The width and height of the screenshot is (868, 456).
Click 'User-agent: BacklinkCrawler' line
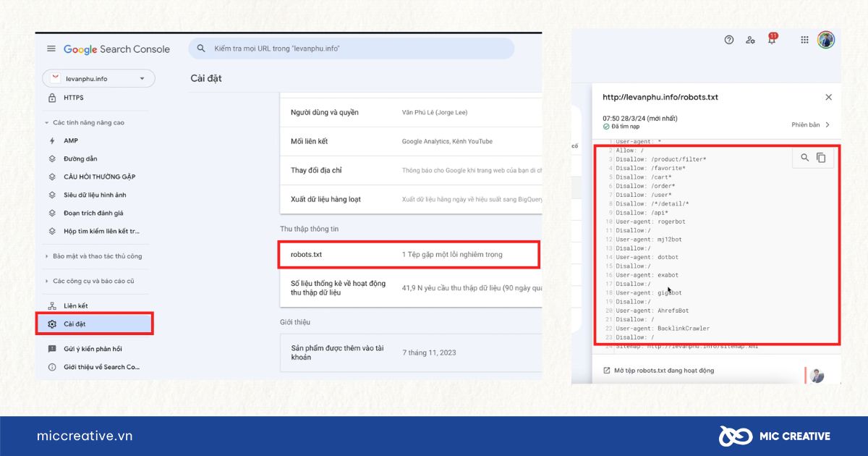click(x=663, y=329)
